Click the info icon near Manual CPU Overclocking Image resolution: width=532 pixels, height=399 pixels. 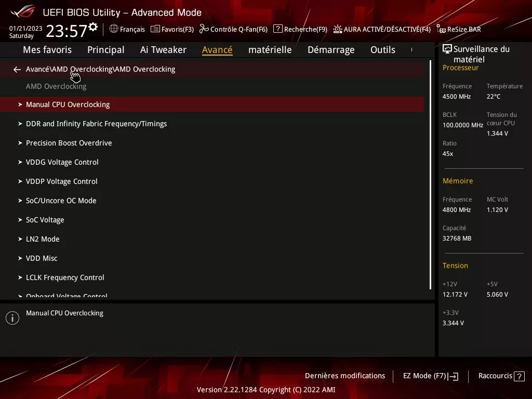coord(12,317)
